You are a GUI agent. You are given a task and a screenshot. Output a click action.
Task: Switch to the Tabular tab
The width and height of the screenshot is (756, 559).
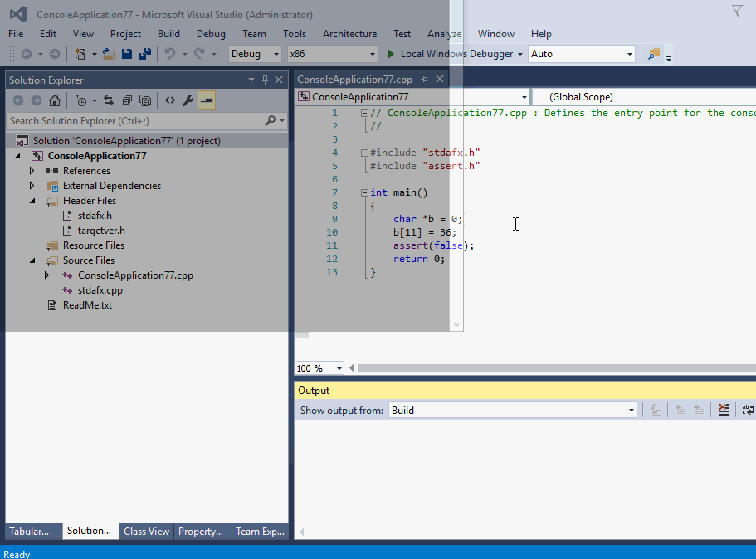[29, 531]
